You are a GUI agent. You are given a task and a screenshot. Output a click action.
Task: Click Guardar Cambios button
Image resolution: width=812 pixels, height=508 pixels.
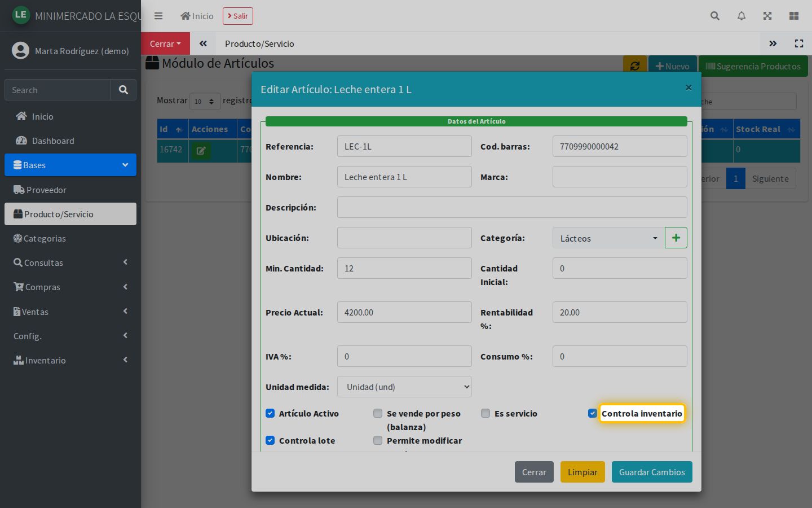coord(652,472)
